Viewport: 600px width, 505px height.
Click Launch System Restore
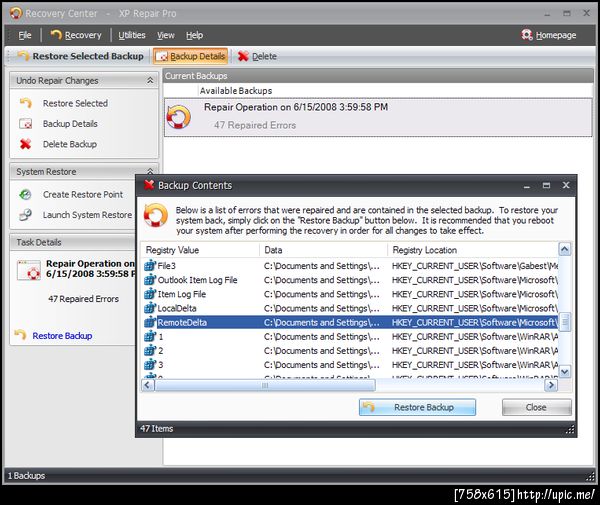point(87,215)
